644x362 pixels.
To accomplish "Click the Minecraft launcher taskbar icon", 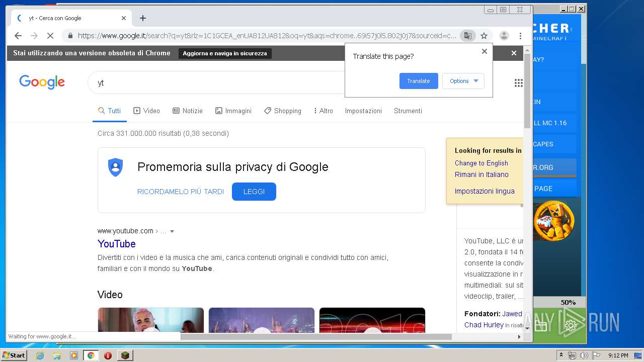I will point(125,355).
